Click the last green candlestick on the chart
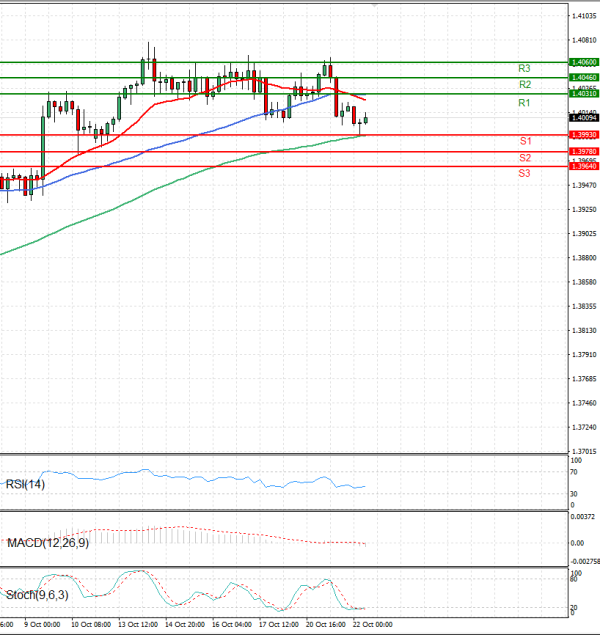The width and height of the screenshot is (600, 635). point(366,119)
